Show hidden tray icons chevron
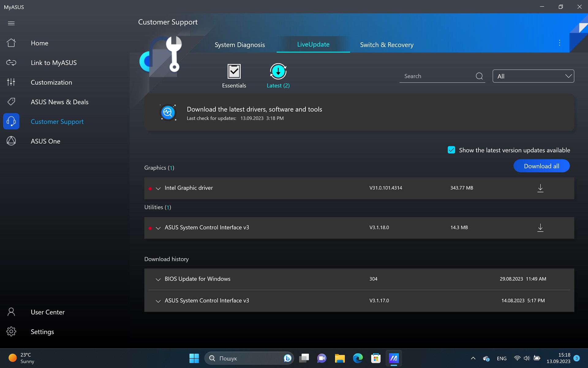The width and height of the screenshot is (588, 368). pyautogui.click(x=473, y=358)
